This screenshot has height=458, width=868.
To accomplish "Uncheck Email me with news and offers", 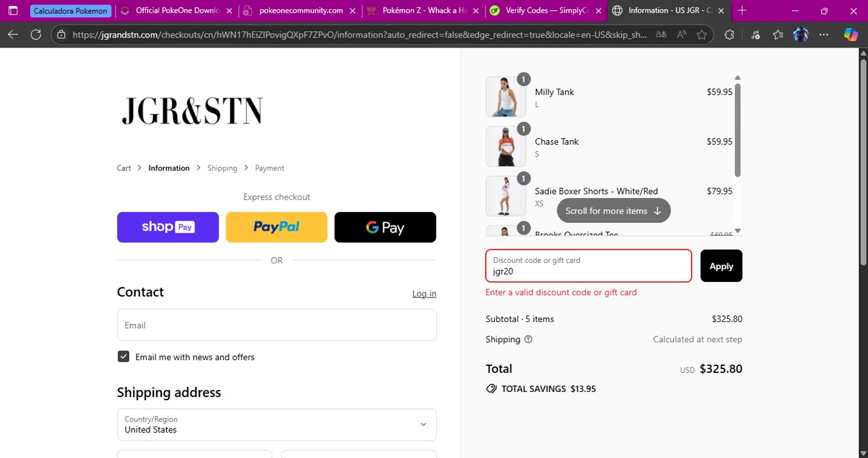I will [x=123, y=357].
